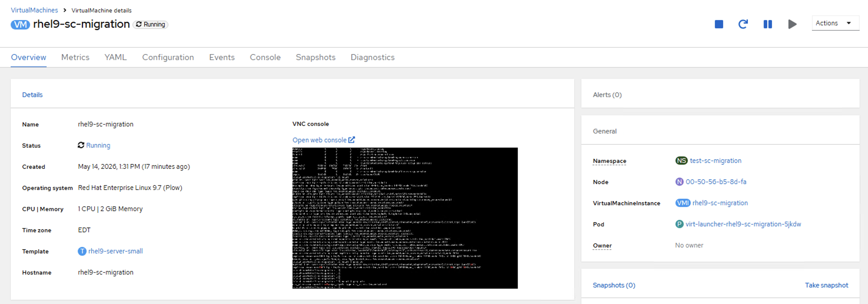The image size is (868, 304).
Task: Switch to the Snapshots tab
Action: tap(316, 57)
